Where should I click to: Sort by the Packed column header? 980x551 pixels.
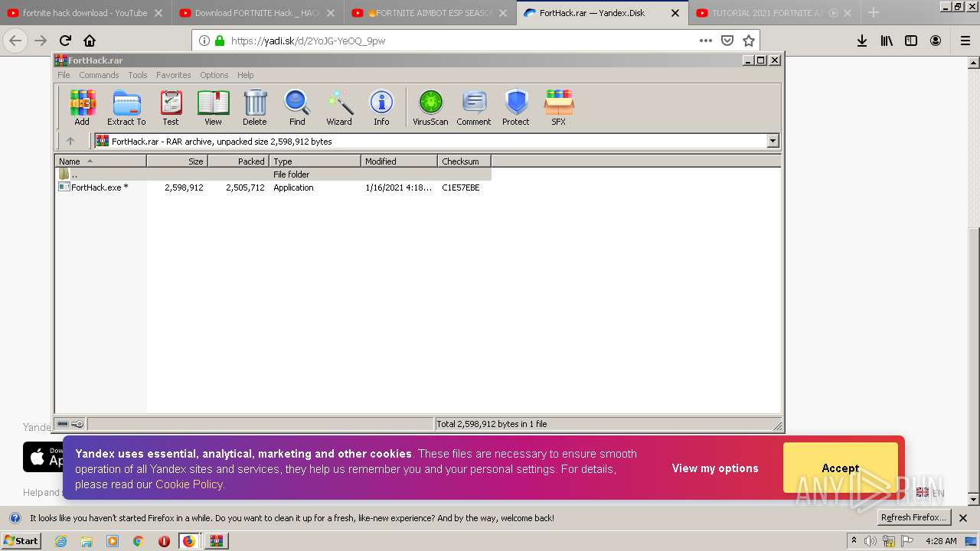coord(238,161)
